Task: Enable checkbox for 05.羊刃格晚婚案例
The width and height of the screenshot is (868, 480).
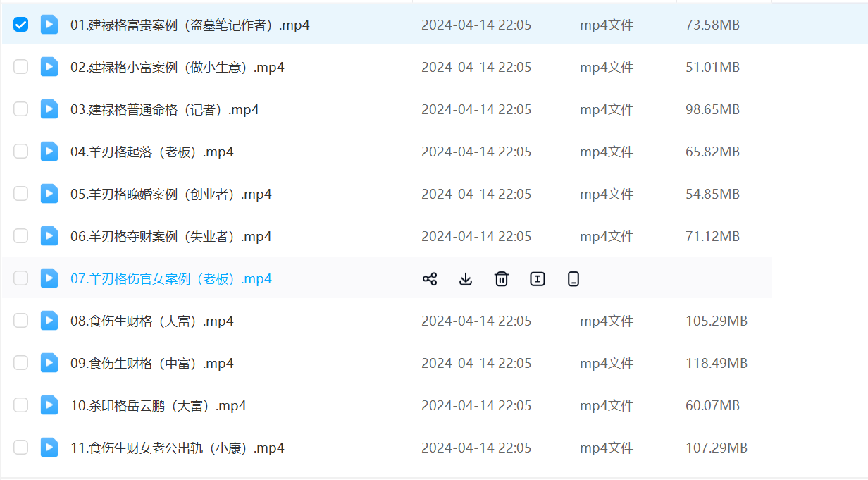Action: coord(21,194)
